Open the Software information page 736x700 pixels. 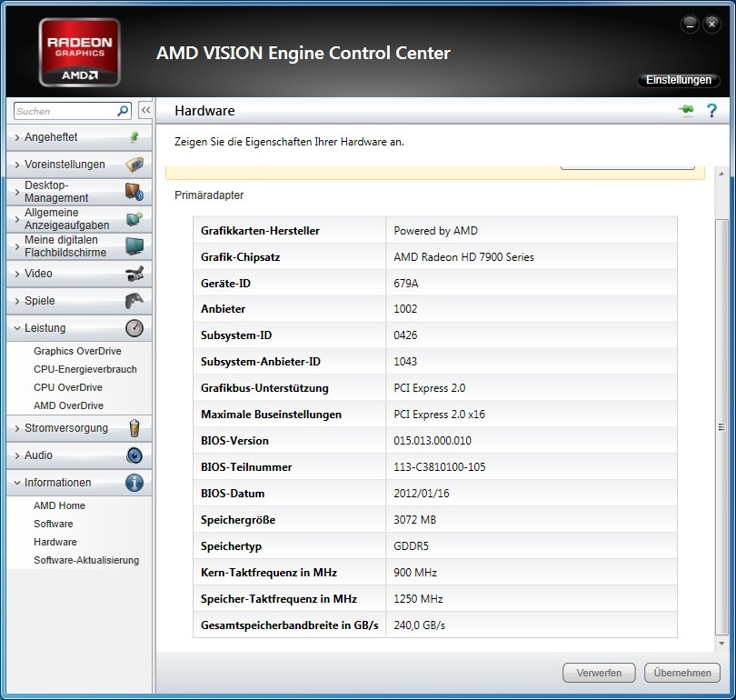[53, 524]
